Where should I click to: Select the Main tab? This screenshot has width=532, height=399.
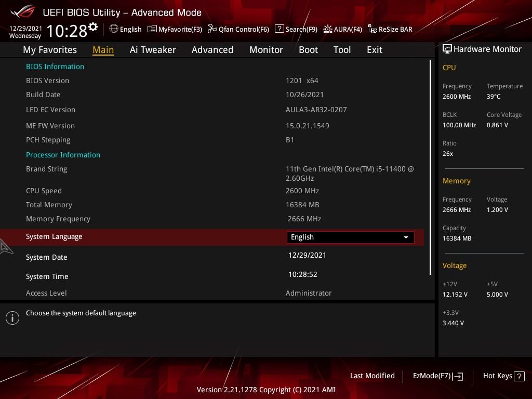103,50
